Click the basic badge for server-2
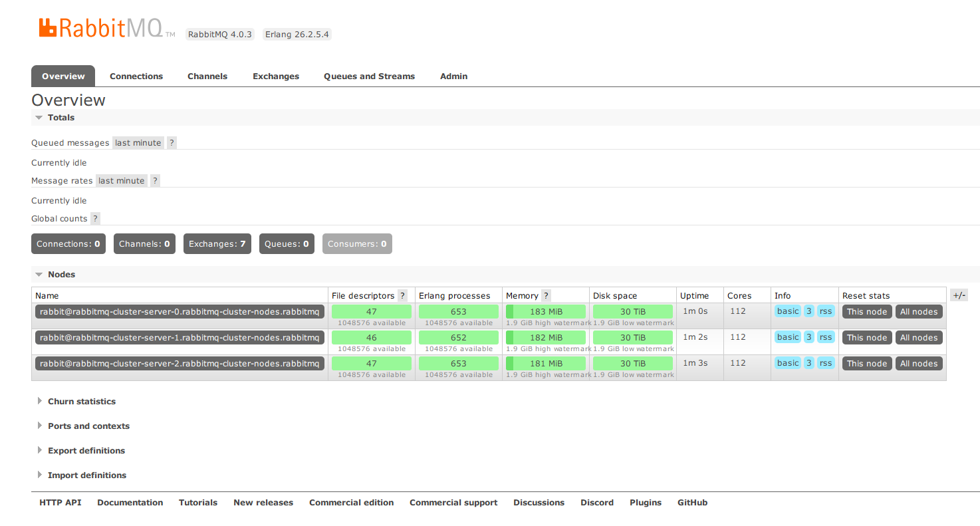Viewport: 980px width, 526px height. click(x=788, y=363)
